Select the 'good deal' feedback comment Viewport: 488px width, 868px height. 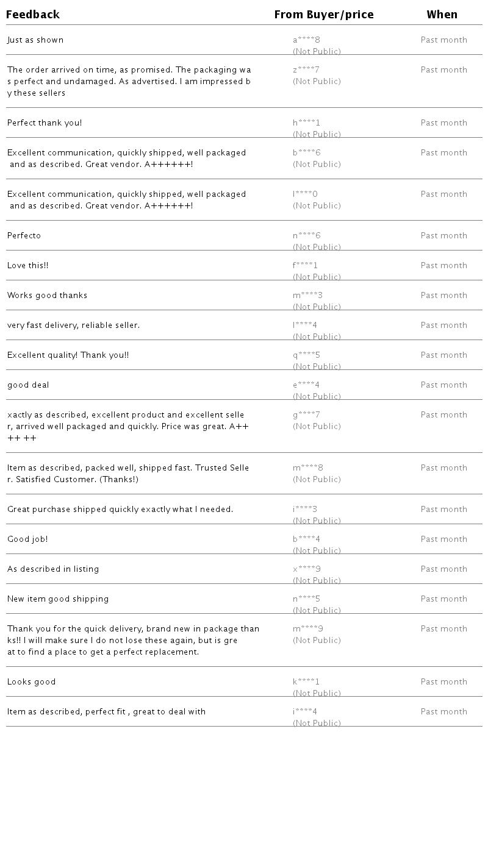tap(28, 385)
